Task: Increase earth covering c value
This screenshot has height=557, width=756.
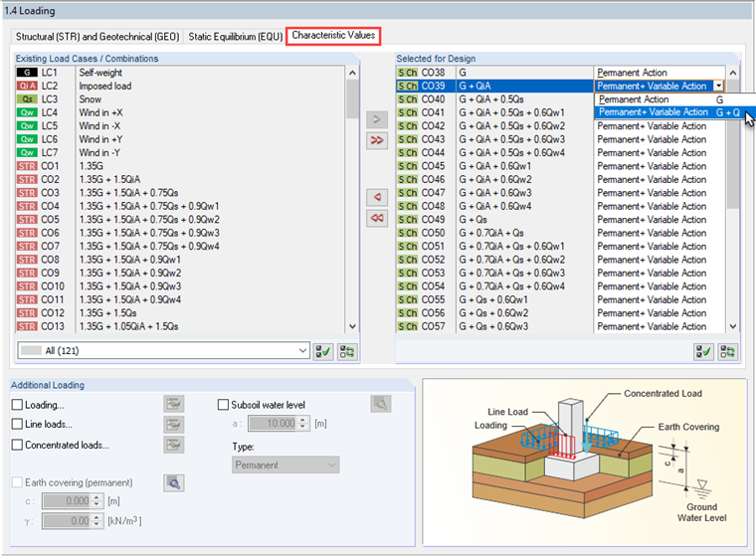Action: coord(96,497)
